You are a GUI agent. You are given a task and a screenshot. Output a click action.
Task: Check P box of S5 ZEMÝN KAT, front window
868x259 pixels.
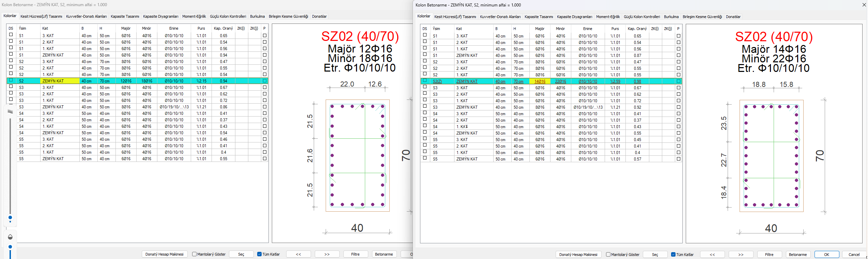click(x=679, y=159)
